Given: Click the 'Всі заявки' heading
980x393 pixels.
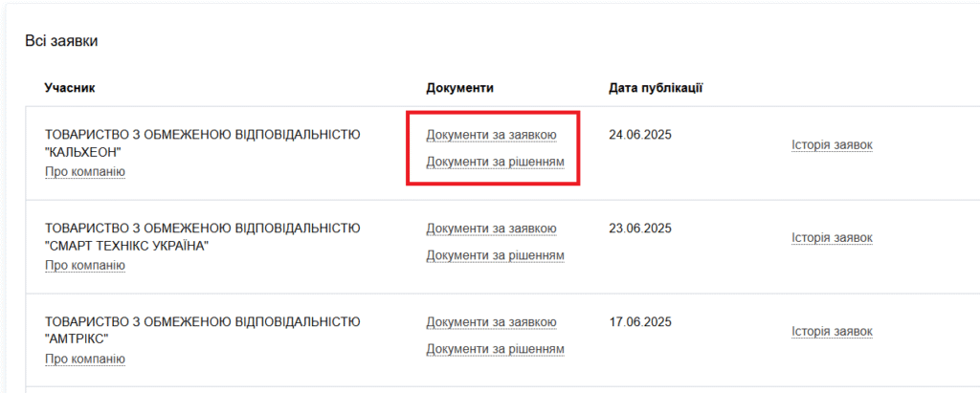Looking at the screenshot, I should coord(61,41).
